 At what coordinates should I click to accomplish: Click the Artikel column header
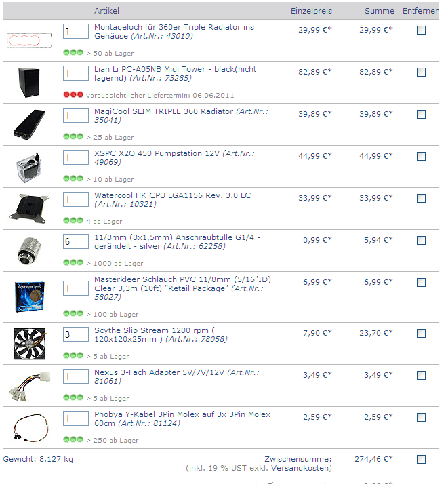click(x=106, y=11)
